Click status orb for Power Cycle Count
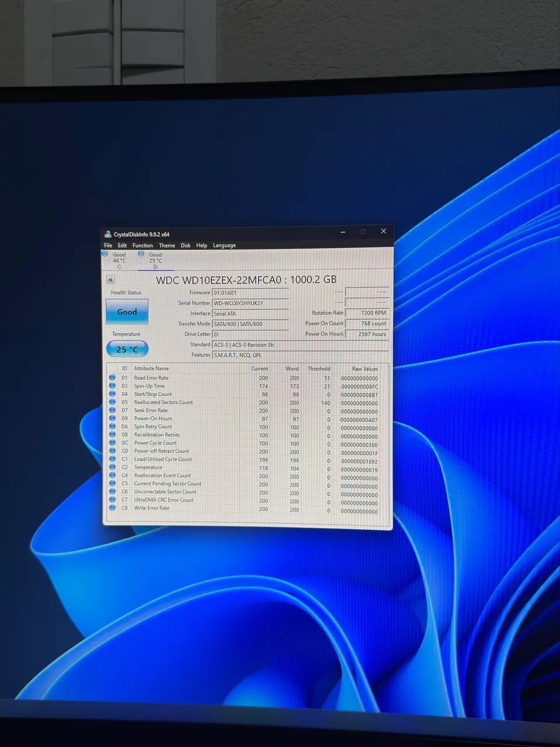Viewport: 560px width, 747px height. coord(112,443)
